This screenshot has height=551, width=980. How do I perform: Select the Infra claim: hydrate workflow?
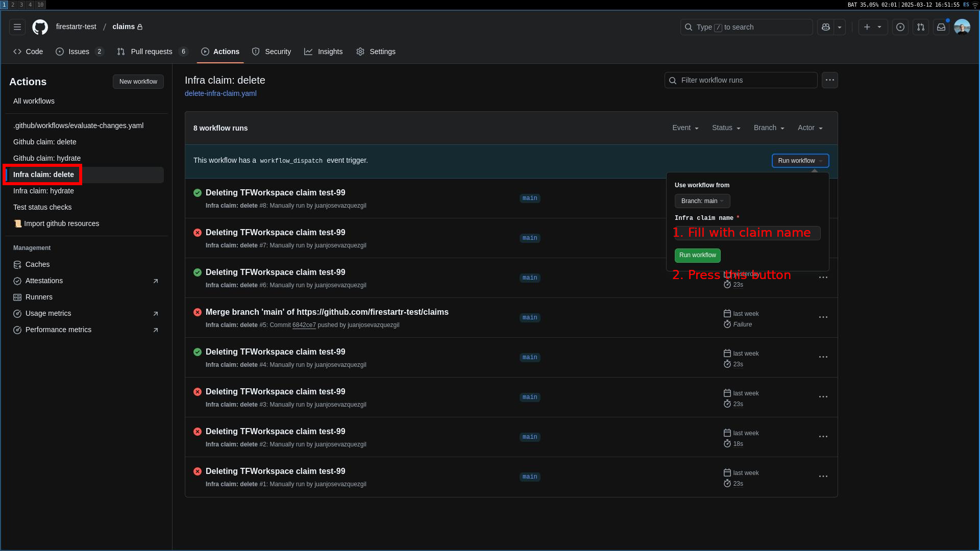[43, 191]
